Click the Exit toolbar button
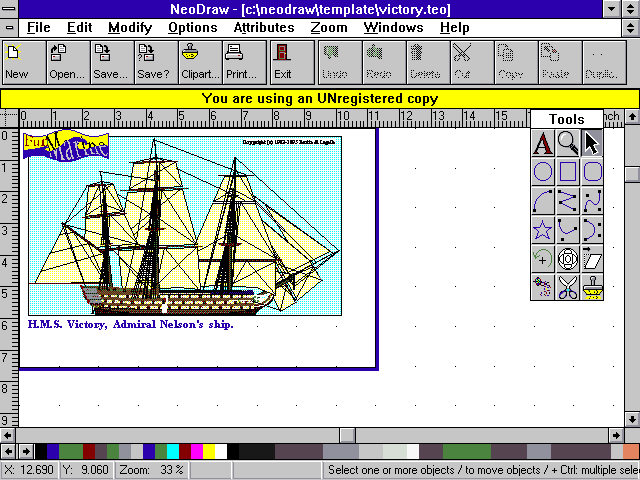 283,62
